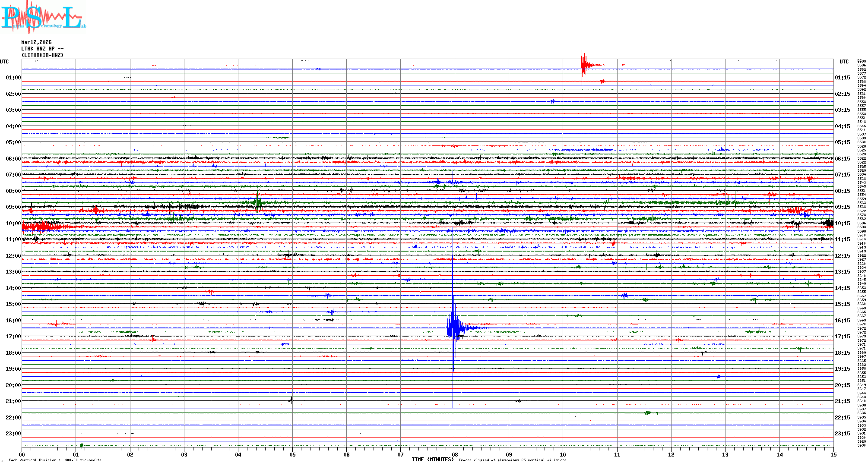The width and height of the screenshot is (868, 466).
Task: Click the large blue earthquake waveform burst
Action: click(453, 328)
